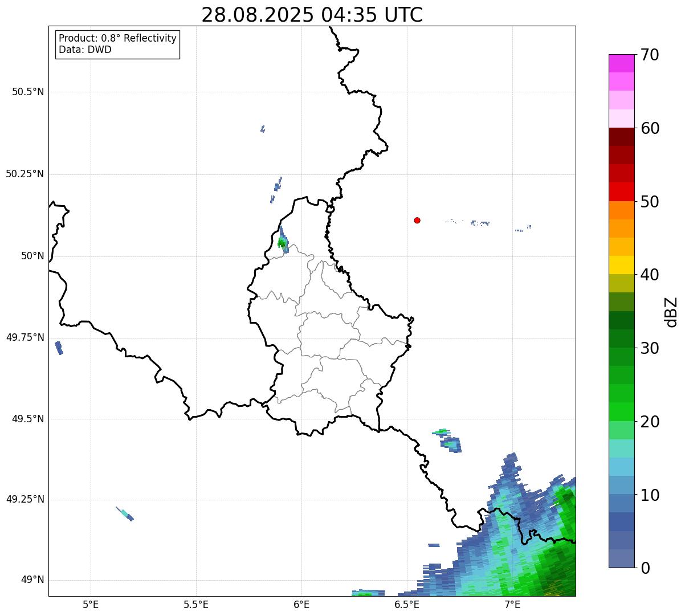Click the colorbar's 0 tick label
Viewport: 685px width, 616px height.
pyautogui.click(x=645, y=568)
